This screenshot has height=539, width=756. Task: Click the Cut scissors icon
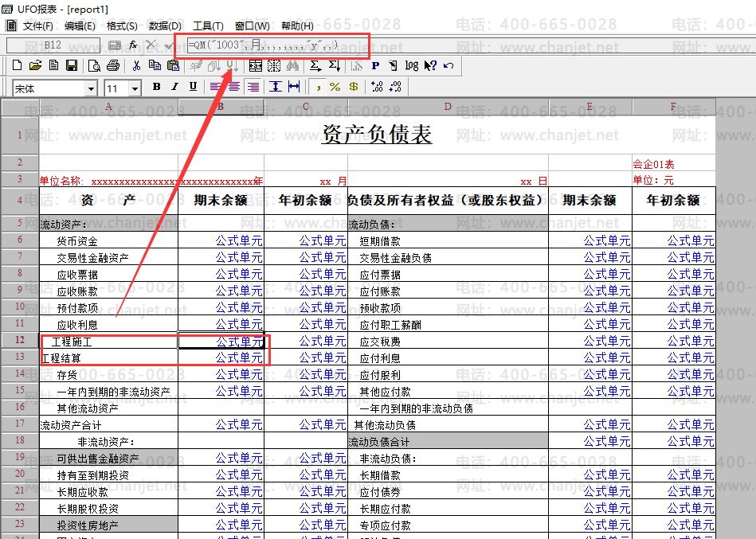pos(136,65)
